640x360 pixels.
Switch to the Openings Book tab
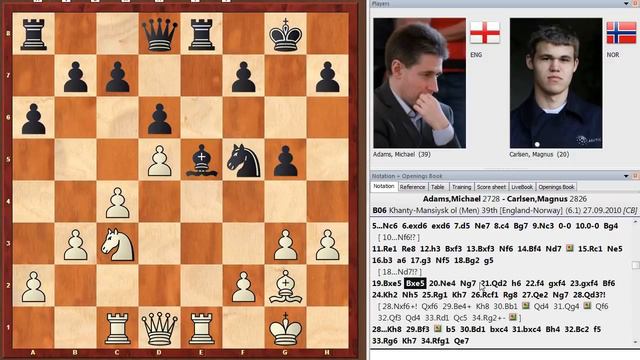[556, 187]
